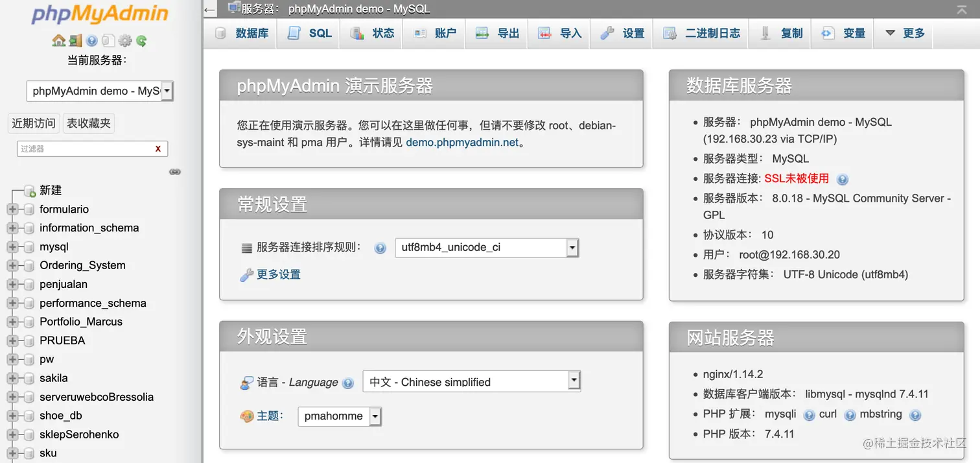This screenshot has width=980, height=463.
Task: Clear the filter box with the X
Action: pyautogui.click(x=157, y=148)
